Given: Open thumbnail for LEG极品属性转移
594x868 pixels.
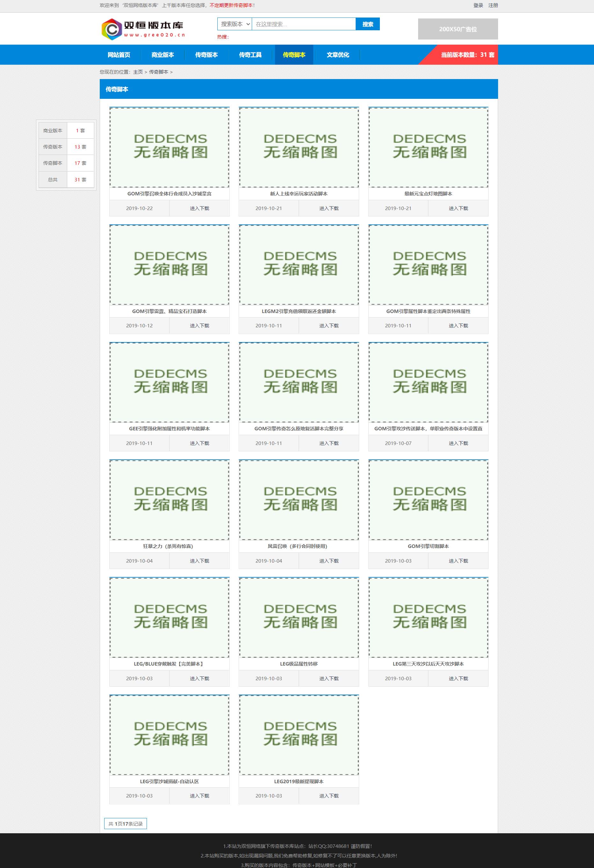Looking at the screenshot, I should click(299, 617).
